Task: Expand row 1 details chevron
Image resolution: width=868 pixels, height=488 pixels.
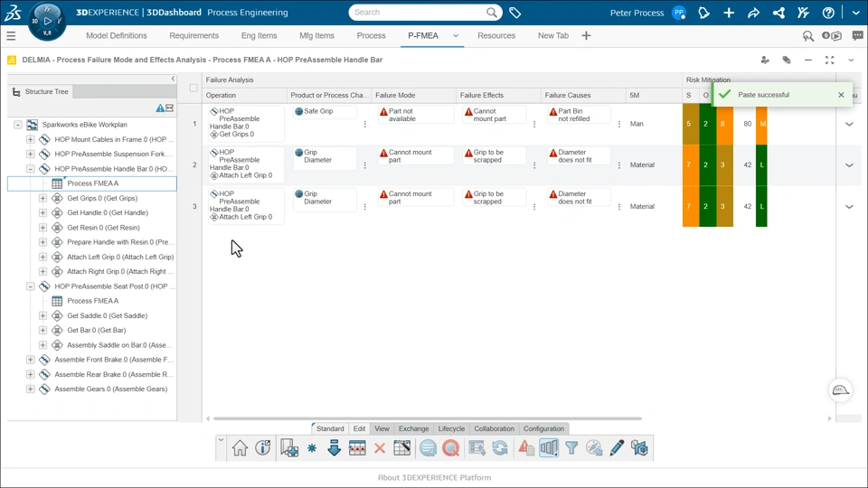Action: (849, 124)
